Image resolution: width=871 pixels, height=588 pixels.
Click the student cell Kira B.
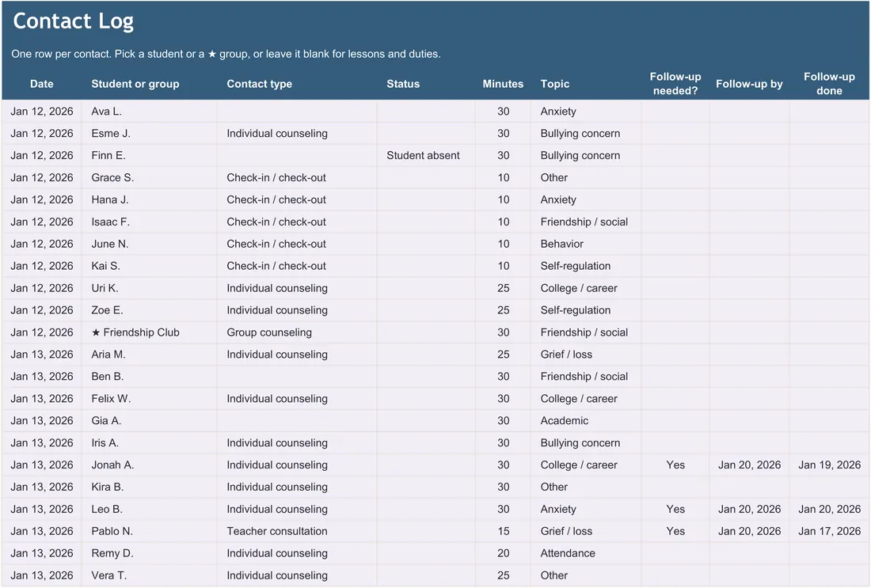[x=149, y=487]
